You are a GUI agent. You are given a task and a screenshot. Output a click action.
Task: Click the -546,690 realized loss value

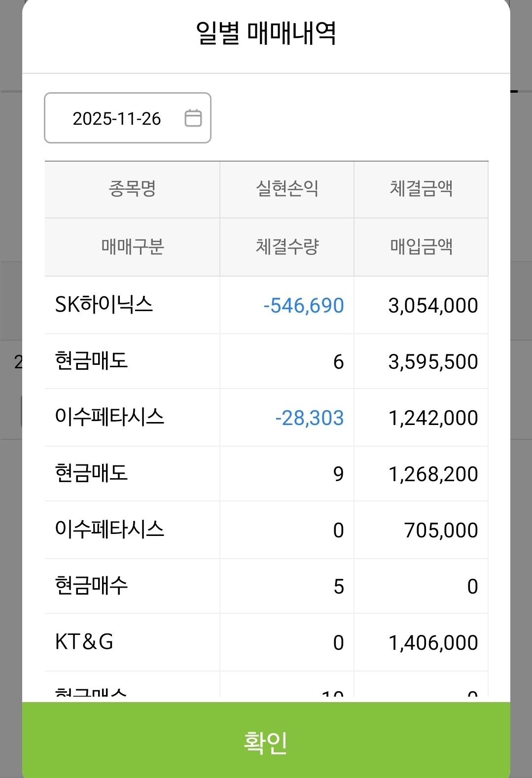[303, 306]
